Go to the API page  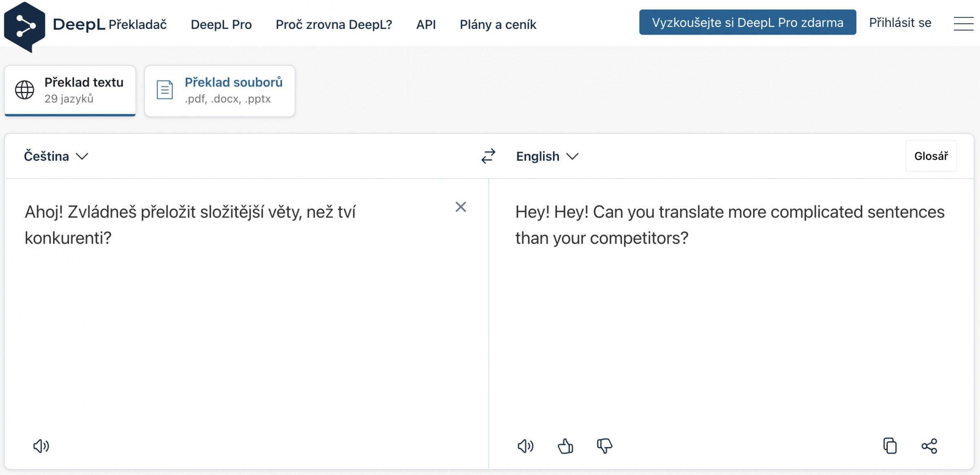[426, 24]
